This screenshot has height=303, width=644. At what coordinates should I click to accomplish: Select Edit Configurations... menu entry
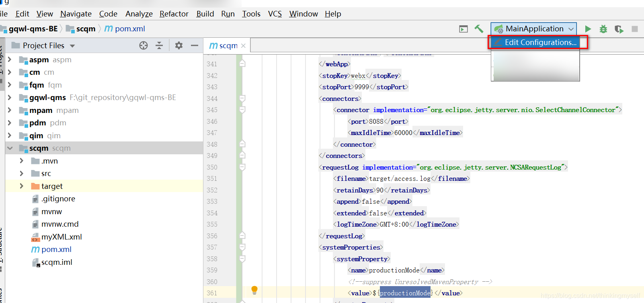click(536, 42)
